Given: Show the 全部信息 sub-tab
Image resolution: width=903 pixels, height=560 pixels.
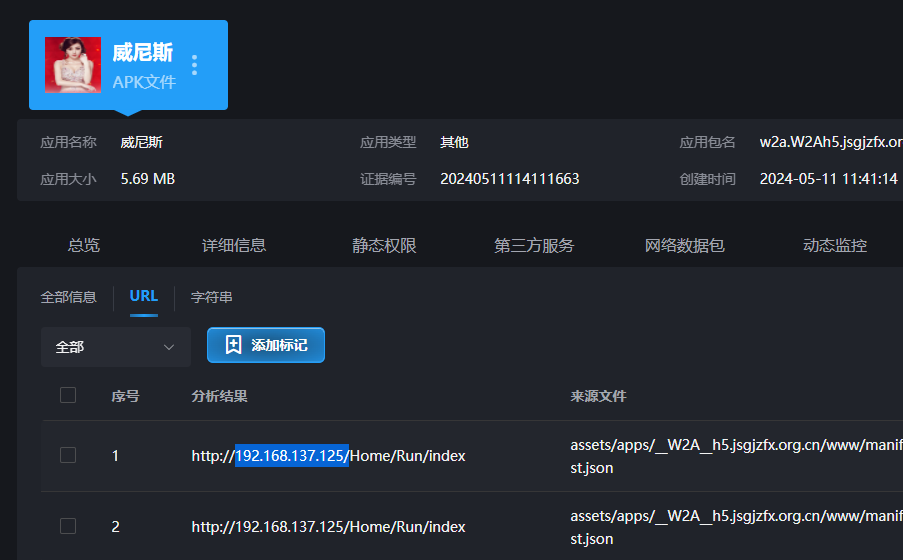Looking at the screenshot, I should point(68,297).
